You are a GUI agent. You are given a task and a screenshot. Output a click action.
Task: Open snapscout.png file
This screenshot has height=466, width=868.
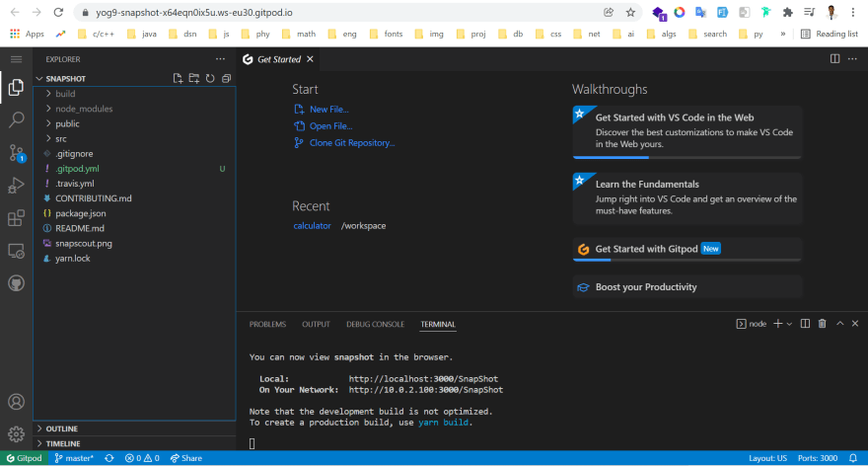pos(134,243)
